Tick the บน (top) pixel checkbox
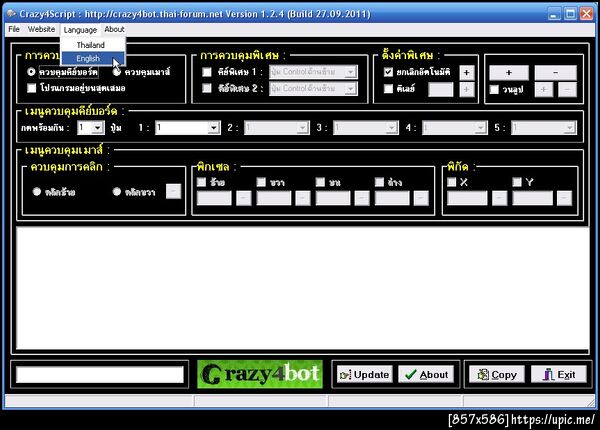This screenshot has width=600, height=430. [x=320, y=182]
